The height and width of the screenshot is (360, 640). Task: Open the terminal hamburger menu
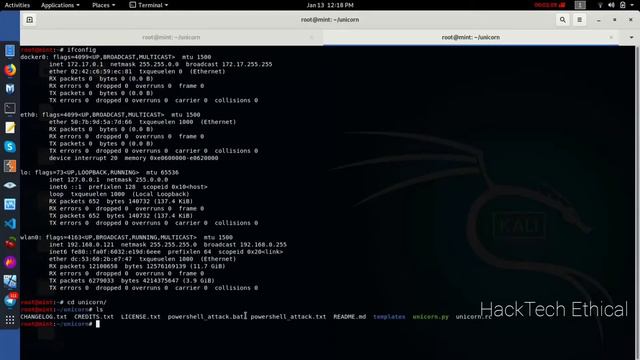tap(579, 20)
